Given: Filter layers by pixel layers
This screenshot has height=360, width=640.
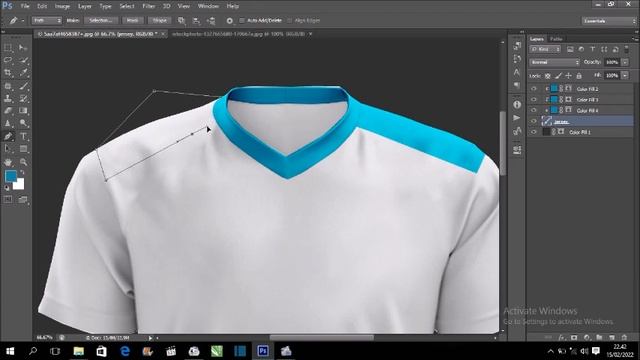Looking at the screenshot, I should 570,49.
